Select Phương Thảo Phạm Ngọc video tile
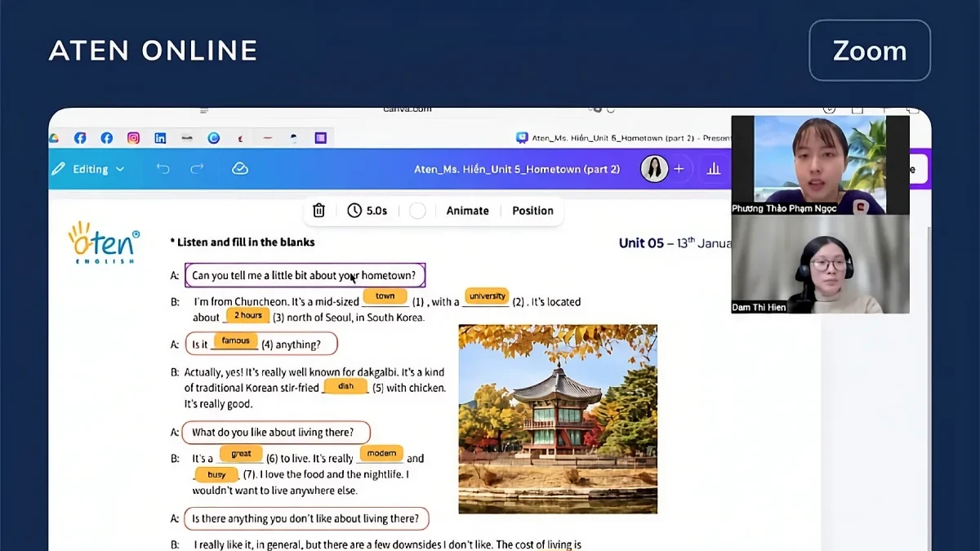The height and width of the screenshot is (551, 980). [x=820, y=165]
